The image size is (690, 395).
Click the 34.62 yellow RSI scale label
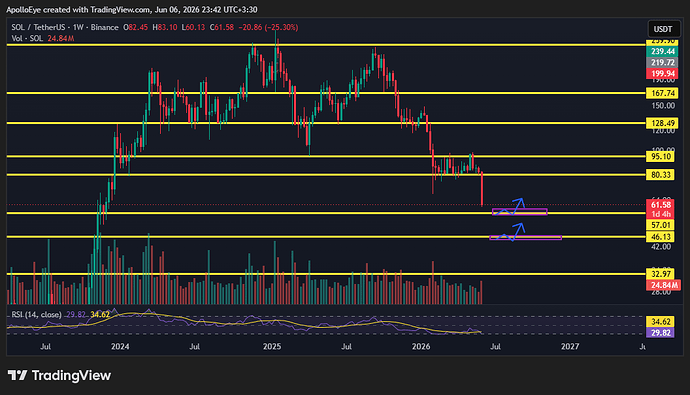click(661, 322)
